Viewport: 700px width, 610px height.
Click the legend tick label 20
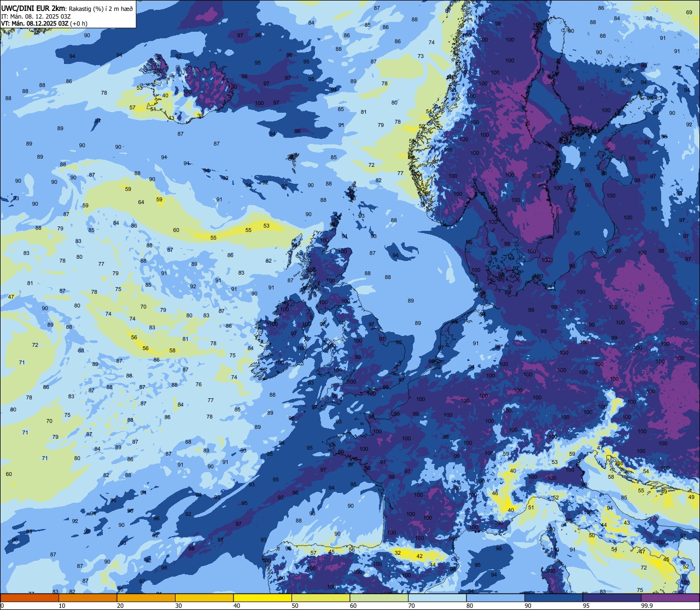point(120,606)
